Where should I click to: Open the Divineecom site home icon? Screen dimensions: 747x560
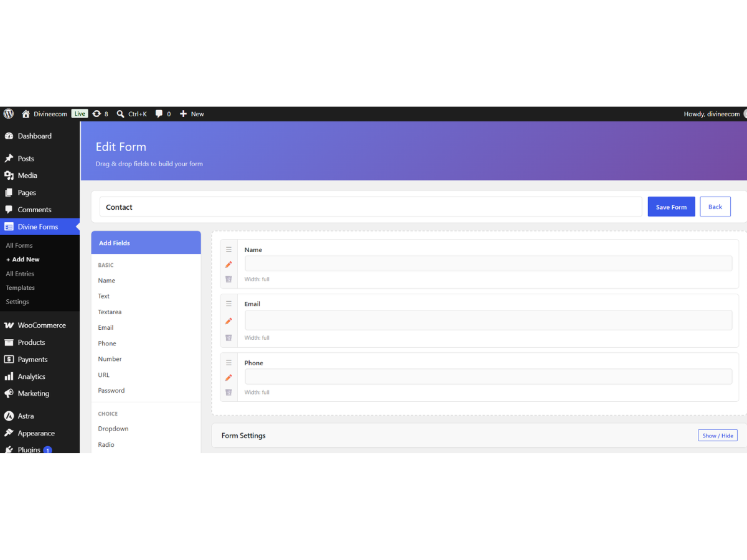[26, 114]
